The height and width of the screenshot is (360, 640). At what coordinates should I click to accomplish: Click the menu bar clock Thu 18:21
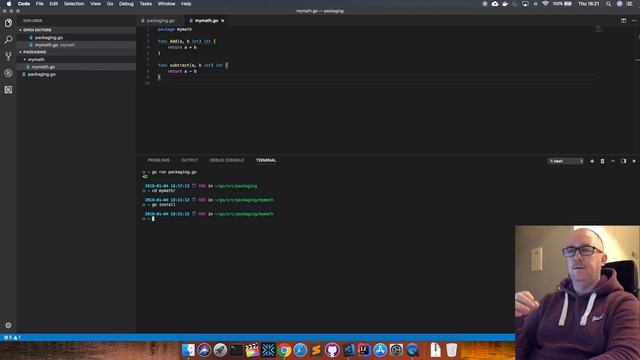pyautogui.click(x=589, y=4)
